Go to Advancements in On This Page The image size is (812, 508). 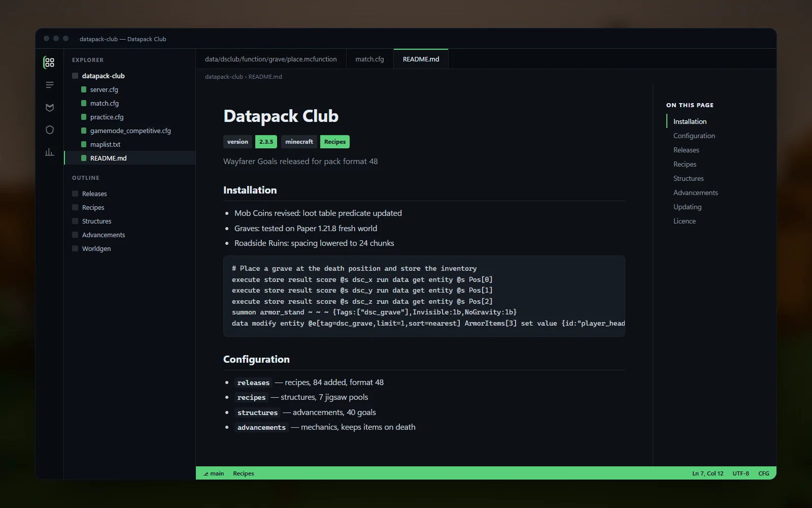(x=695, y=193)
